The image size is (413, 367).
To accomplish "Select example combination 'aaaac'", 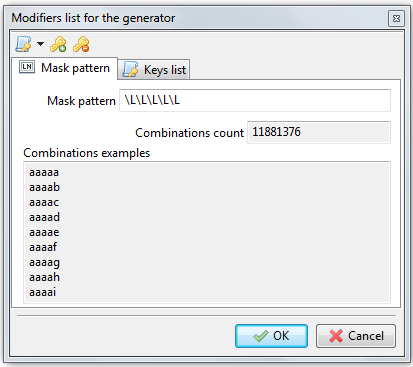I will click(x=44, y=202).
